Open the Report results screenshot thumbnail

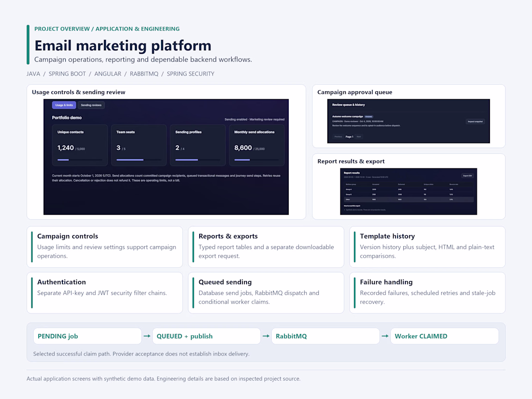point(409,192)
